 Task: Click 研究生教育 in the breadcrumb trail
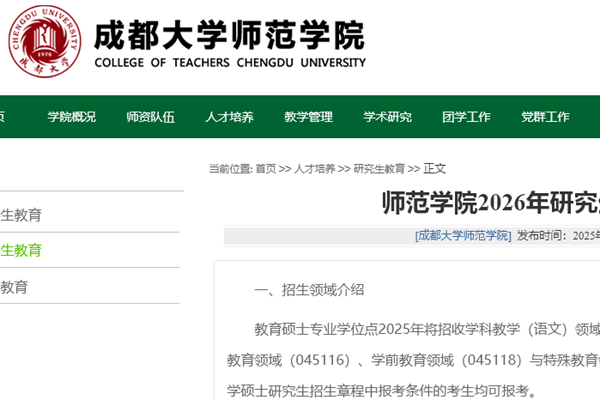pyautogui.click(x=379, y=168)
